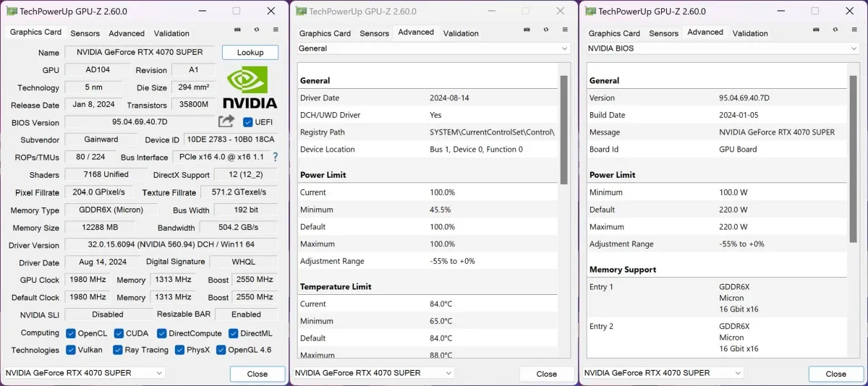Switch to Sensors tab in Graphics Card window

pos(85,33)
